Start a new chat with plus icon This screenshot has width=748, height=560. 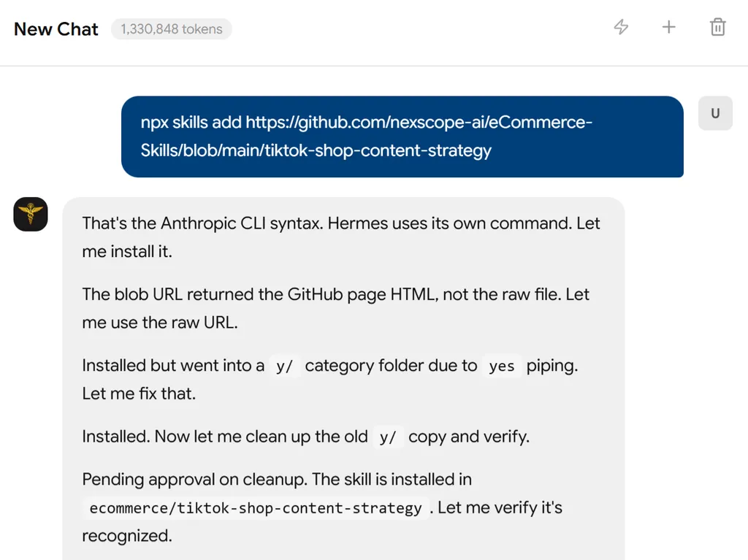coord(669,27)
